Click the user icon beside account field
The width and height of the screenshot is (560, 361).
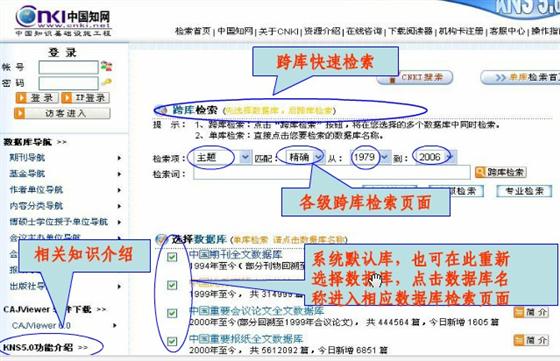click(x=106, y=66)
